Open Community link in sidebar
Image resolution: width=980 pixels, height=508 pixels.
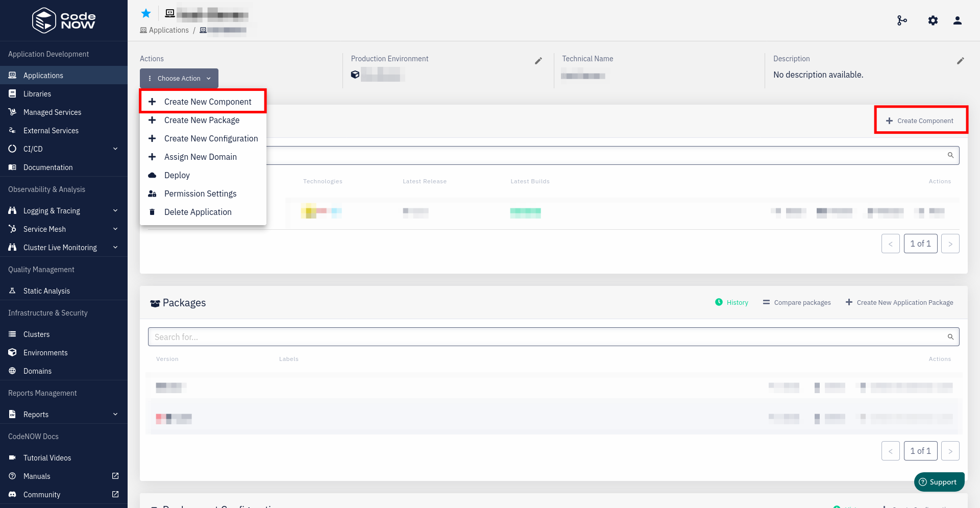pyautogui.click(x=64, y=494)
